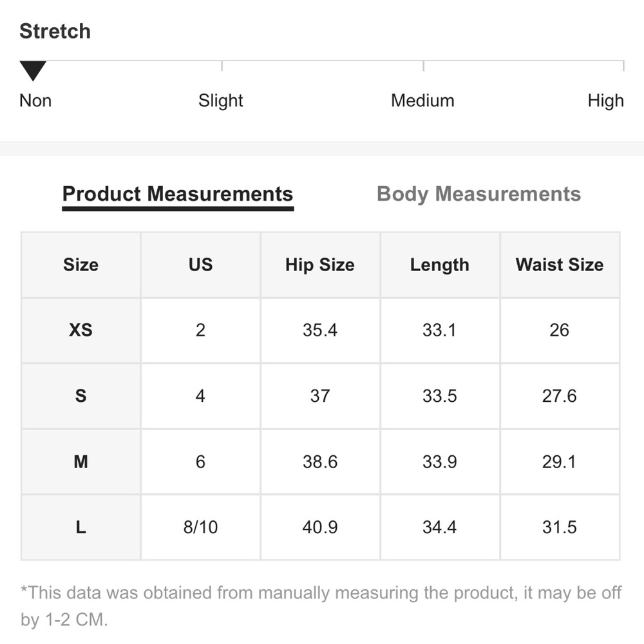Click the manual measurement disclaimer text
The height and width of the screenshot is (644, 644).
click(321, 606)
